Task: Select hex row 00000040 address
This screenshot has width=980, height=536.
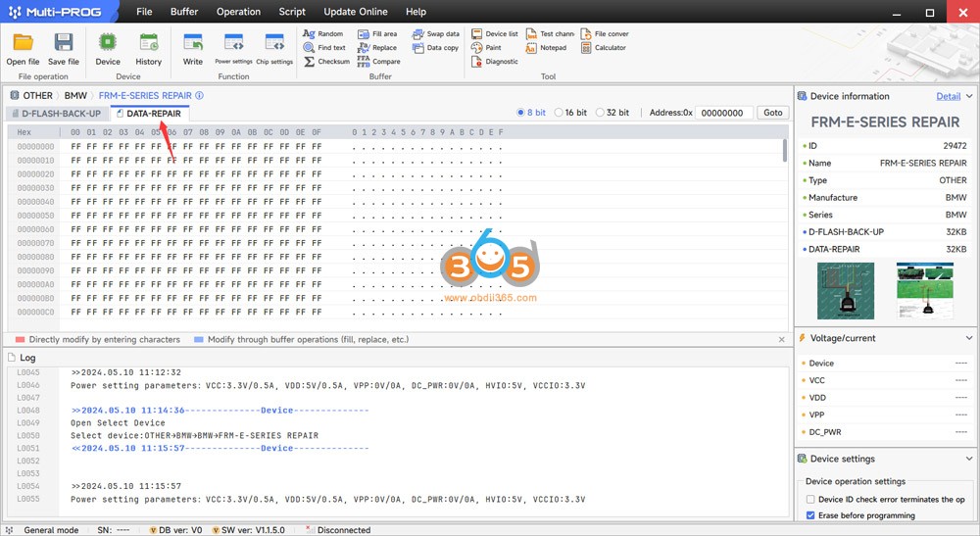Action: [35, 202]
